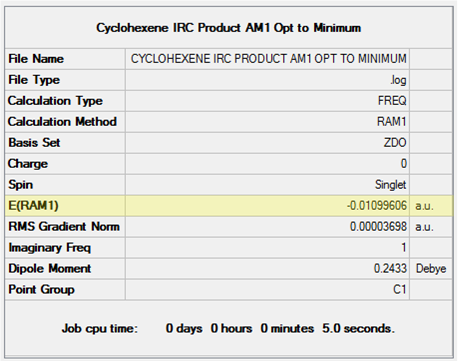Select the 'Imaginary Freq' label

(x=50, y=248)
